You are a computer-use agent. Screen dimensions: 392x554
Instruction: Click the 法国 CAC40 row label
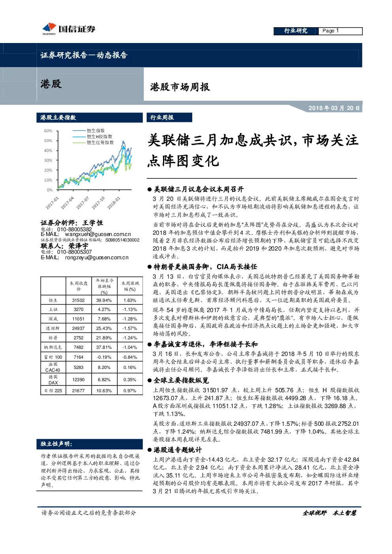(53, 367)
